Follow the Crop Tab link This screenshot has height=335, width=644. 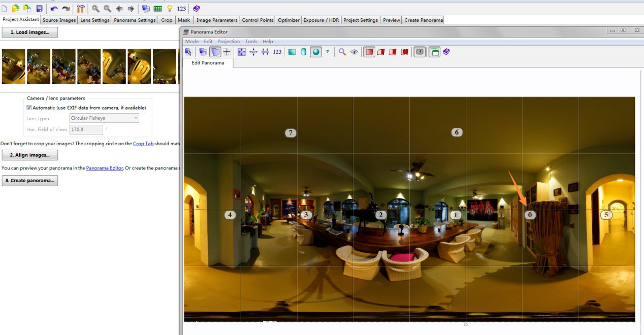click(143, 144)
